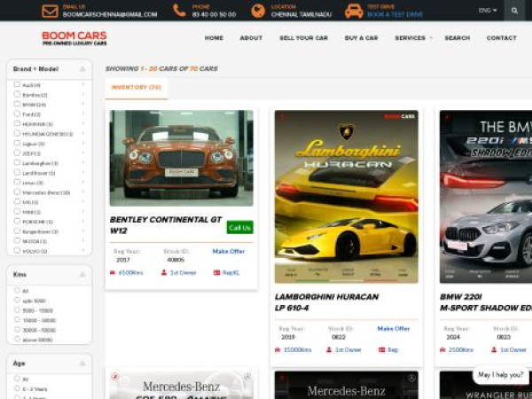
Task: Open the 'May I help you?' chat bubble
Action: click(500, 374)
